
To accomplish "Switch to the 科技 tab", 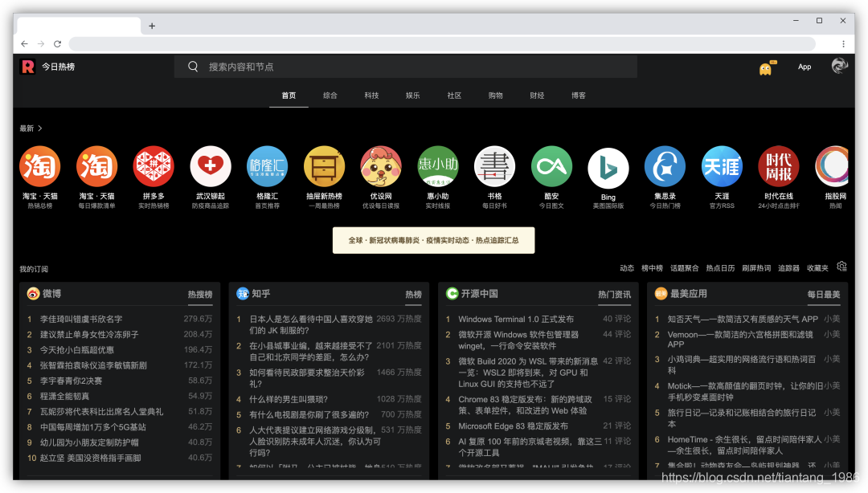I will [x=371, y=96].
